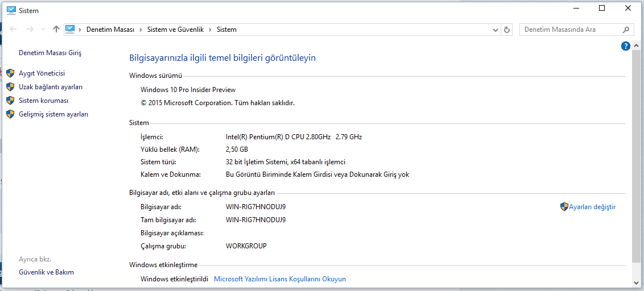Select WIN-RIG7HNODUJ9 beside Tam bilgisayar adı
Viewport: 644px width, 291px height.
256,219
